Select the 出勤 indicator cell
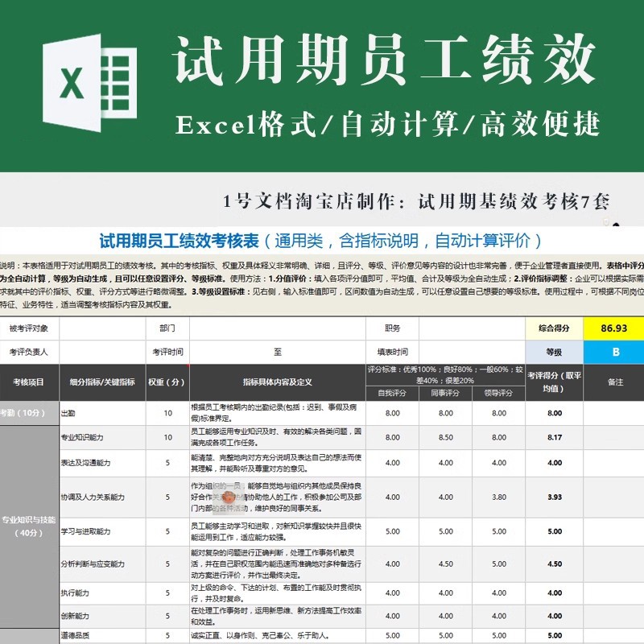 [x=103, y=413]
